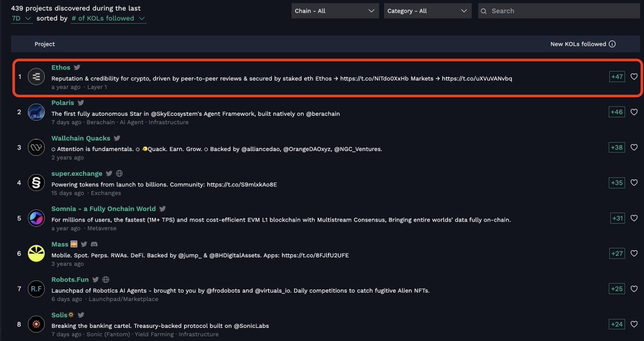
Task: Open the Polaris project link
Action: click(x=63, y=103)
